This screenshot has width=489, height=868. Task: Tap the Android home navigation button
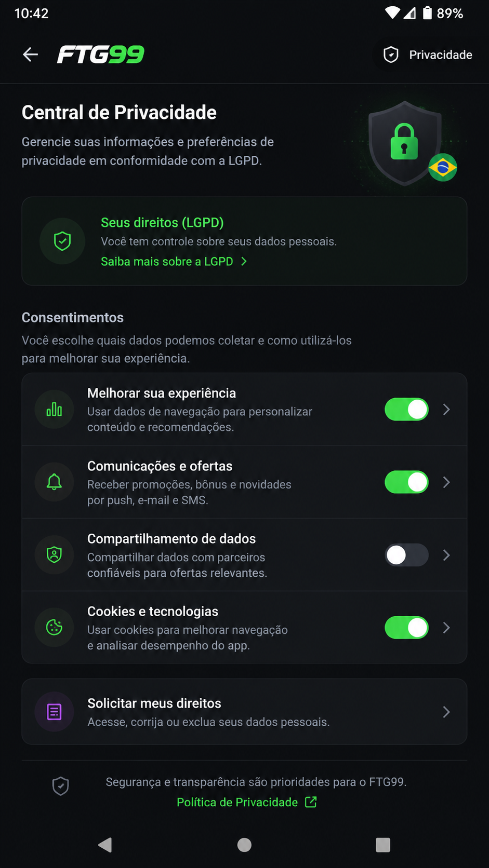click(x=244, y=845)
